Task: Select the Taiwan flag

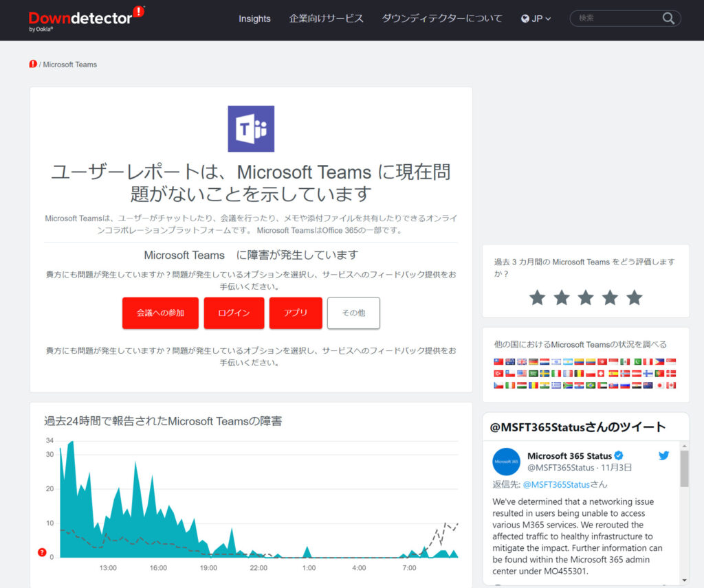Action: [498, 362]
